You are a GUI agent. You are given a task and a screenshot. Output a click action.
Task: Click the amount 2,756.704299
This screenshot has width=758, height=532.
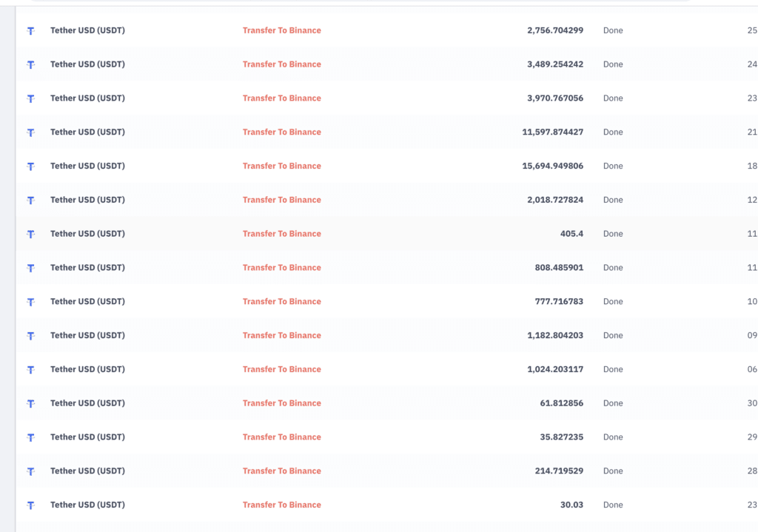pos(555,30)
